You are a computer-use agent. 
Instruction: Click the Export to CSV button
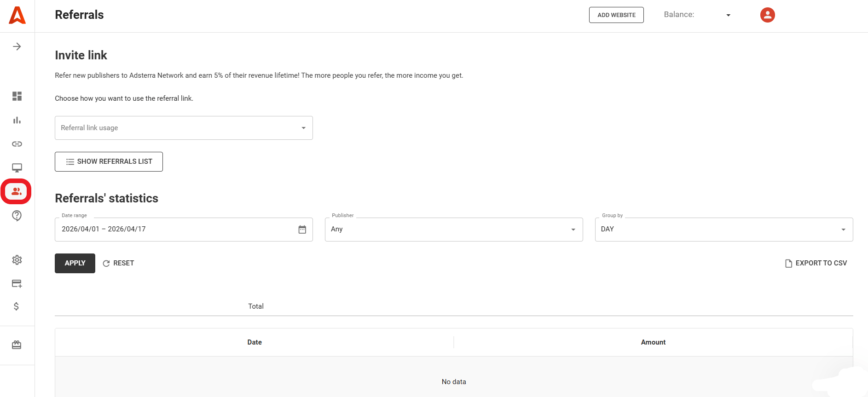click(816, 263)
